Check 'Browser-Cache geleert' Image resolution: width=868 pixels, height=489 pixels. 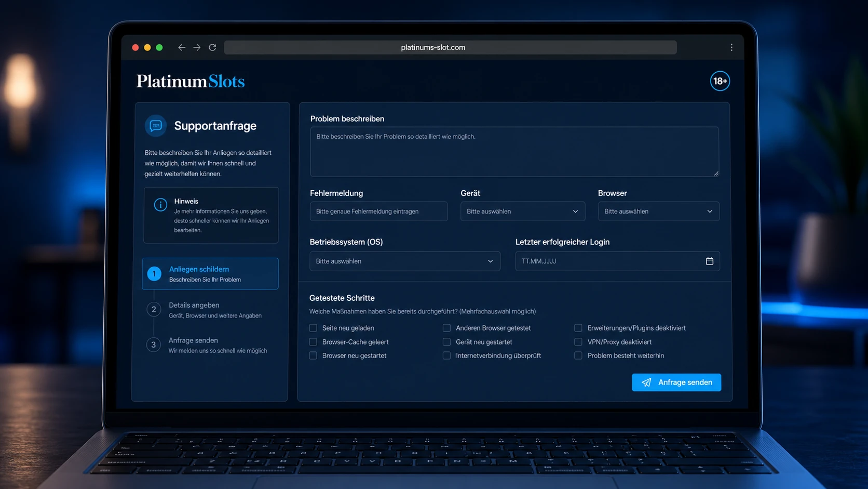pyautogui.click(x=313, y=342)
